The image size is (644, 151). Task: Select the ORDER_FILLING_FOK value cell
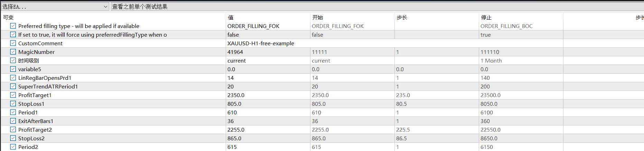point(268,26)
